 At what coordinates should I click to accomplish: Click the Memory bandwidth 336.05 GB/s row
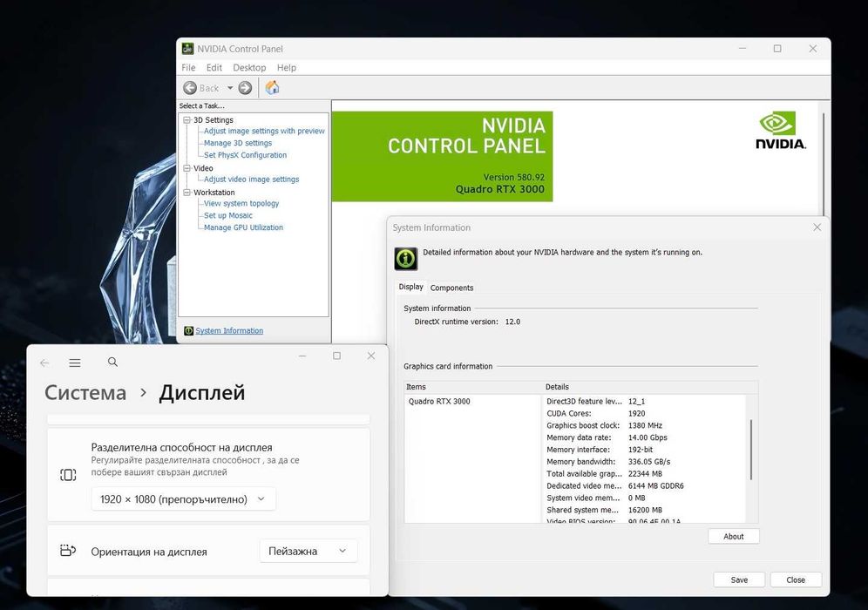point(608,462)
